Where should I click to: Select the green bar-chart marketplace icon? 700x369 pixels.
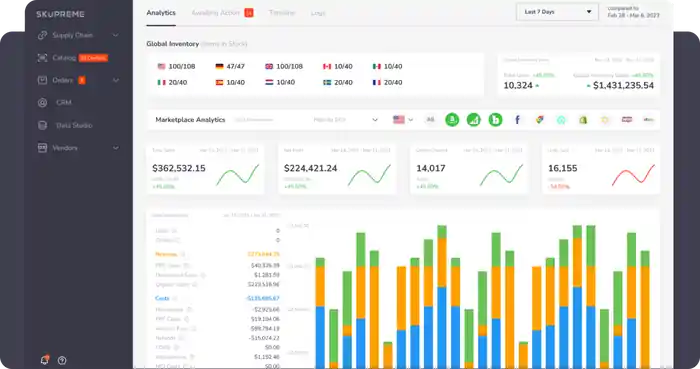coord(474,120)
